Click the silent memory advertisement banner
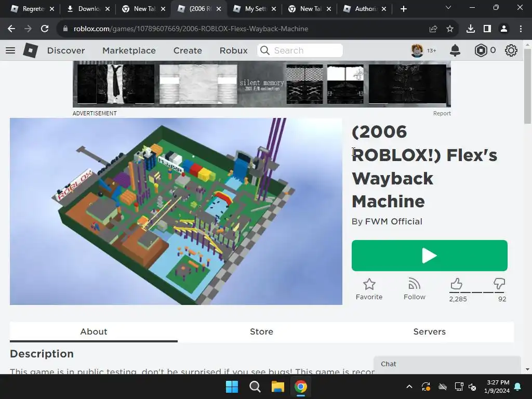Viewport: 532px width, 399px height. coord(262,84)
